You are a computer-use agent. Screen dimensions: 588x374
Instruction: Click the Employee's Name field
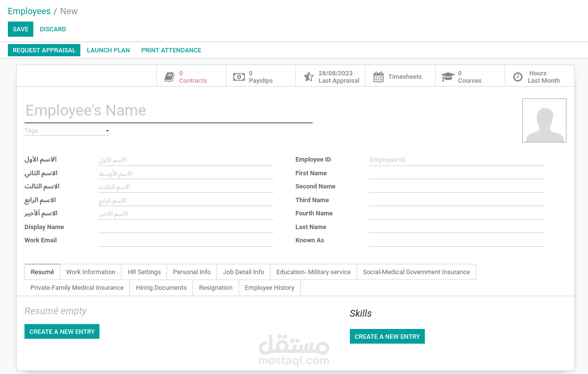pos(169,111)
